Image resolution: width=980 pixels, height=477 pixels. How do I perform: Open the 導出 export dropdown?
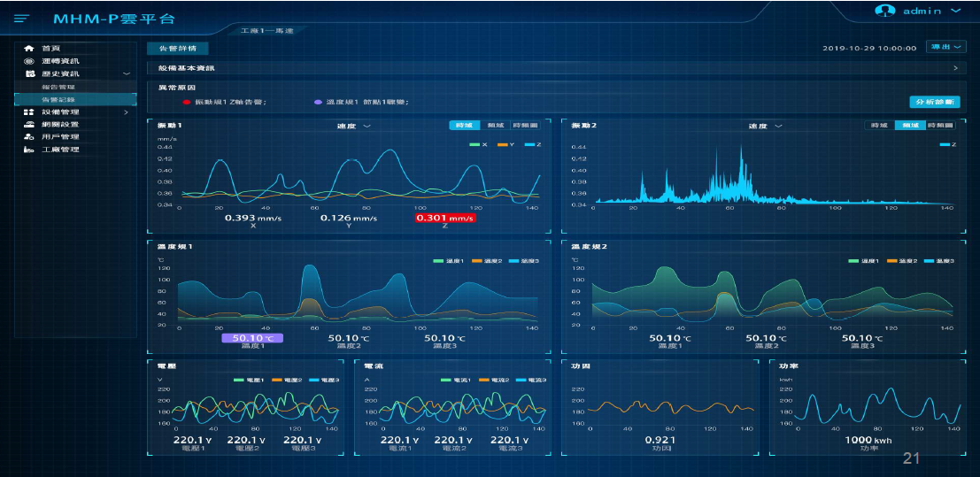(943, 47)
